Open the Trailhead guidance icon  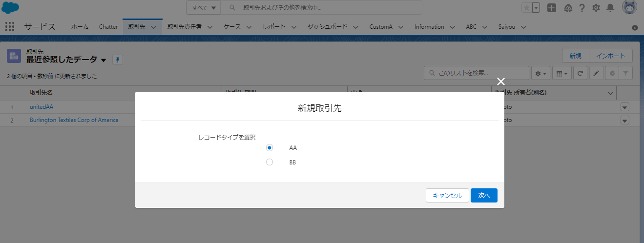568,8
